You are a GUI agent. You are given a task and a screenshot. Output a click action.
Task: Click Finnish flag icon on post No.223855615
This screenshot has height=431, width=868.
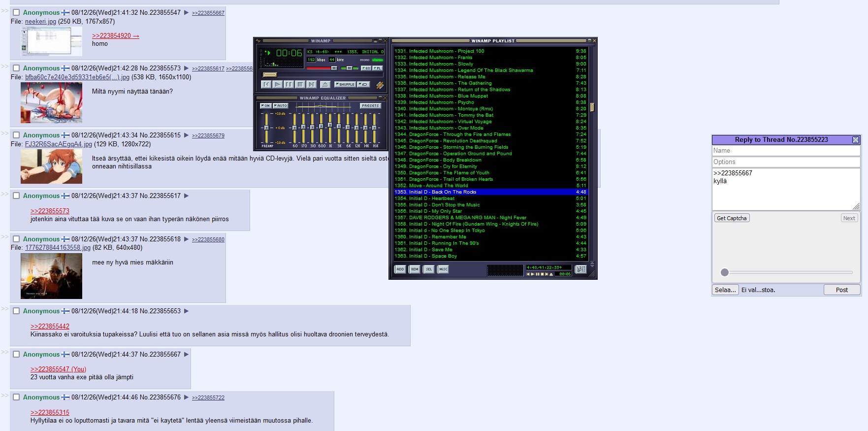(x=65, y=135)
